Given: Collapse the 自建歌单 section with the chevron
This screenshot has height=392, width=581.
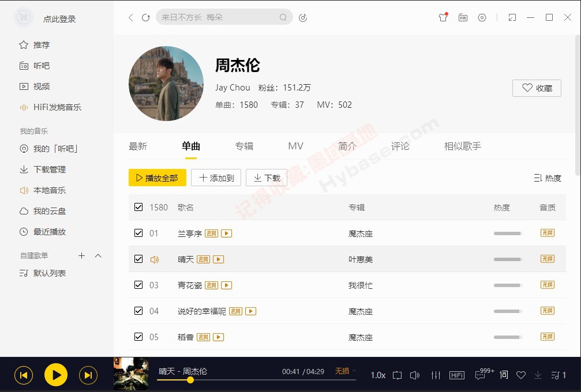Looking at the screenshot, I should 98,256.
